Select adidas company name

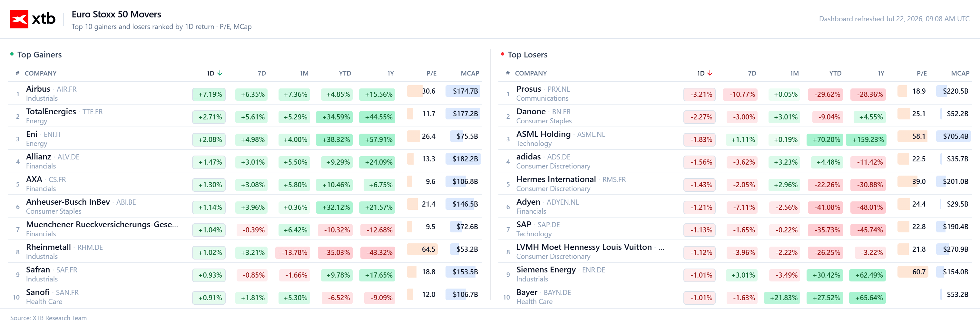pos(528,157)
